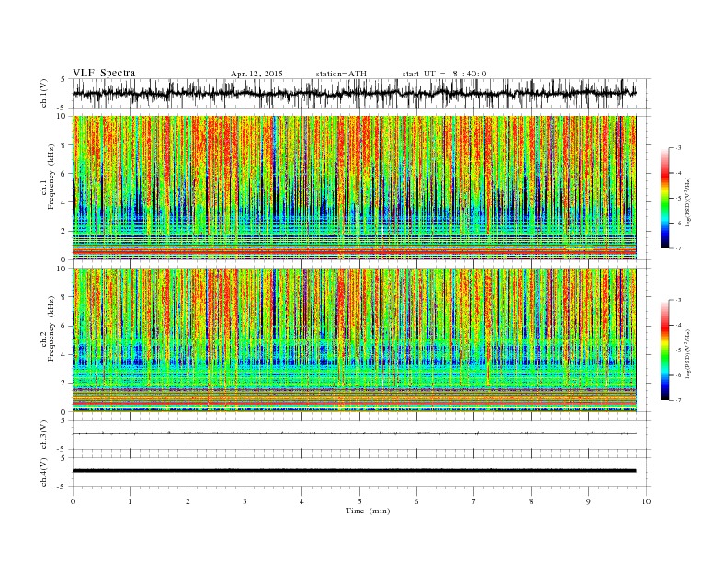Click the "1" tick on the time axis
Image resolution: width=728 pixels, height=563 pixels.
pos(130,501)
